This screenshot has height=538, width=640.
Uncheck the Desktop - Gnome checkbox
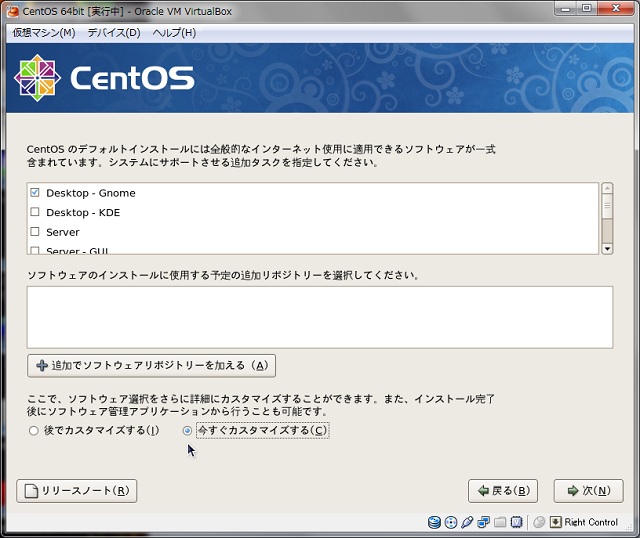tap(35, 192)
